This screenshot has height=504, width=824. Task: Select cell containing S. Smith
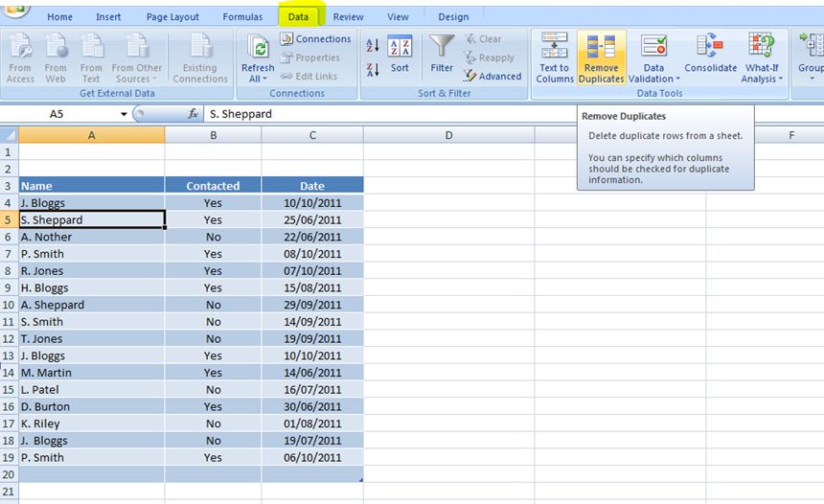pos(91,322)
